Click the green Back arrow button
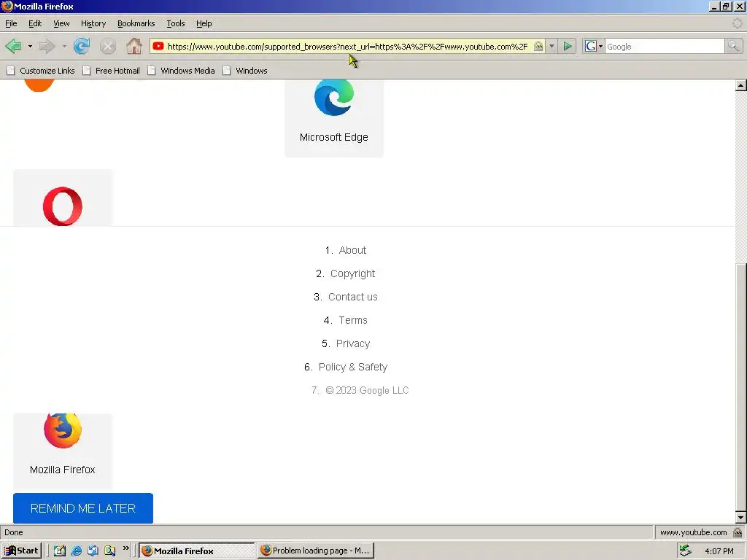 pos(13,46)
